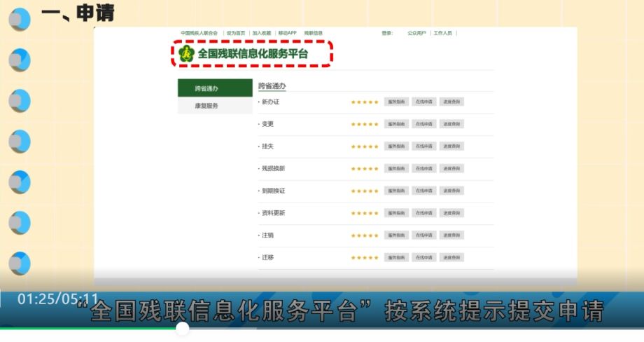
Task: Open the 新办证 service item
Action: (271, 102)
